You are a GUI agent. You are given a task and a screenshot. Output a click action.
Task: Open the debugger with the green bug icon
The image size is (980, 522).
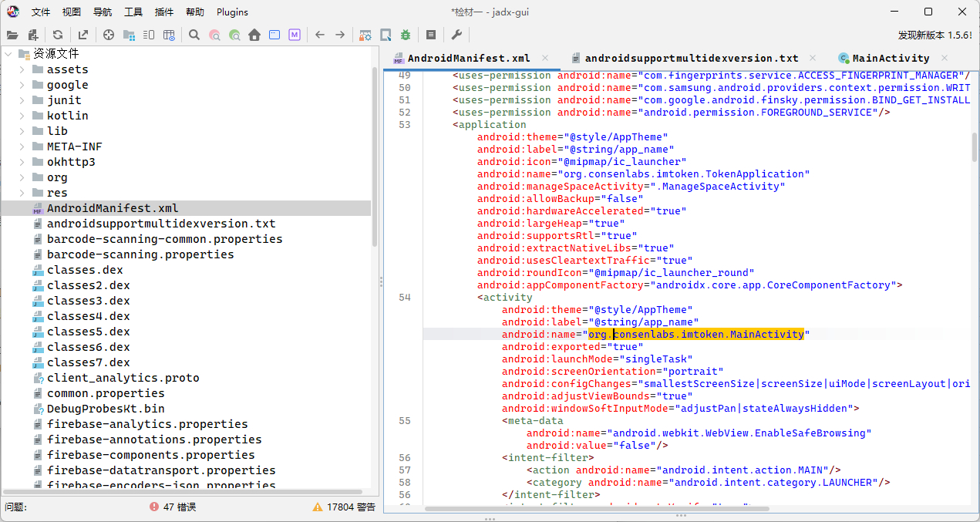pyautogui.click(x=406, y=35)
